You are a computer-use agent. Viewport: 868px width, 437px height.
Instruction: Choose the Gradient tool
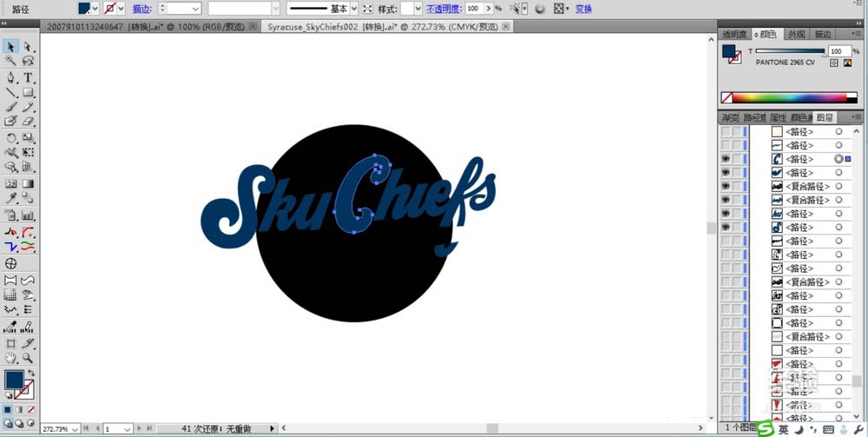28,183
